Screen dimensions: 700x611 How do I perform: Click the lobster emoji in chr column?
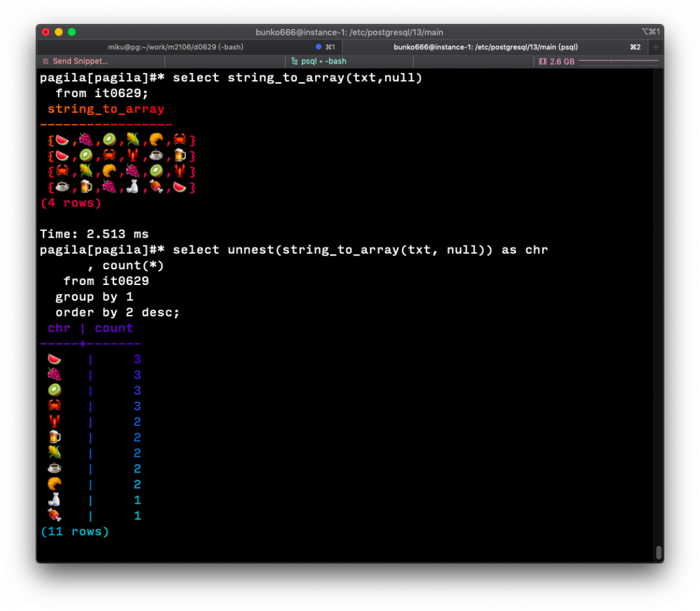tap(55, 421)
